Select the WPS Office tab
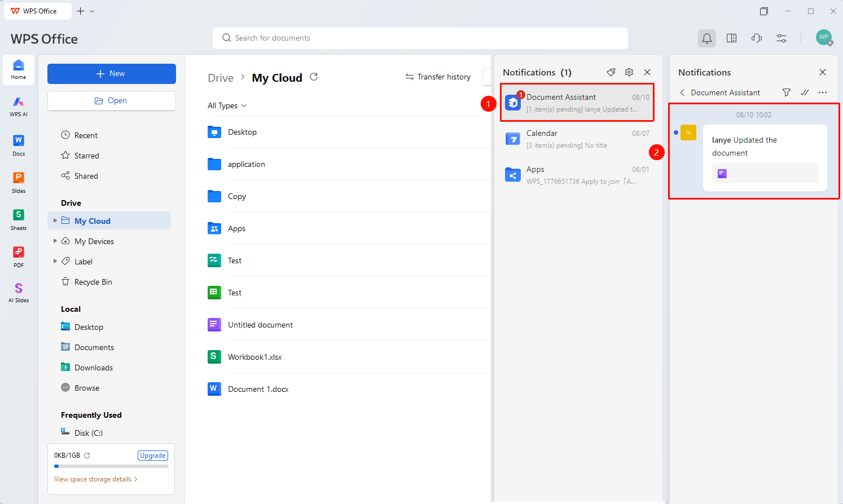The image size is (843, 504). pyautogui.click(x=38, y=11)
